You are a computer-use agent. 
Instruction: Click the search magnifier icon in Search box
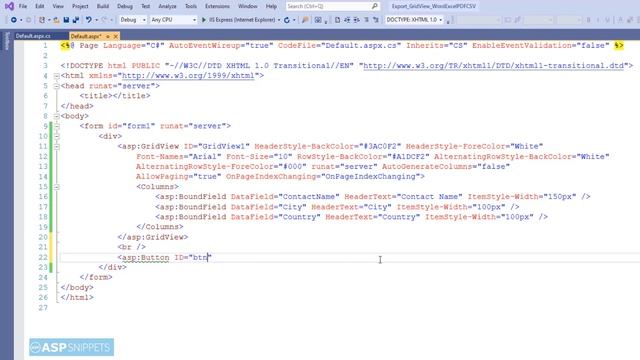pos(375,6)
